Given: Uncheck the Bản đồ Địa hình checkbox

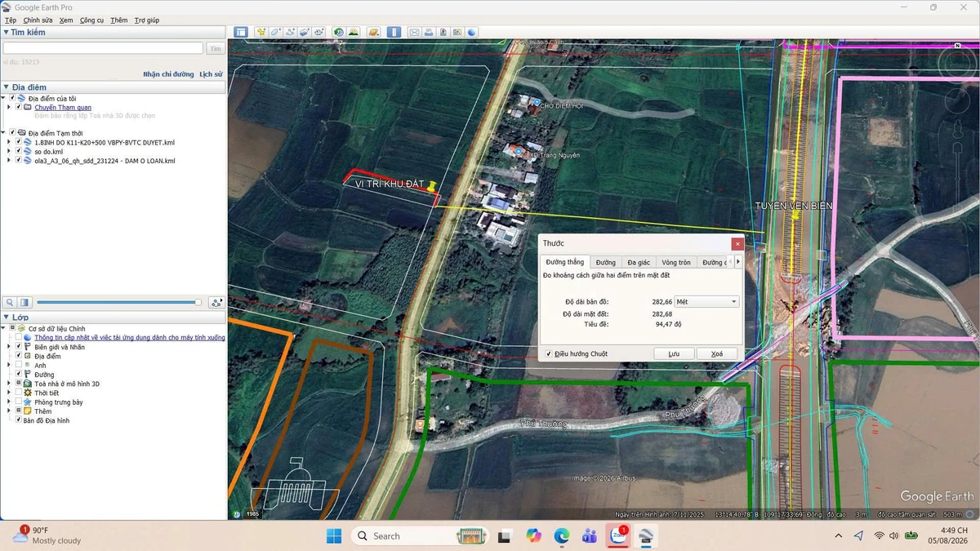Looking at the screenshot, I should [x=18, y=420].
